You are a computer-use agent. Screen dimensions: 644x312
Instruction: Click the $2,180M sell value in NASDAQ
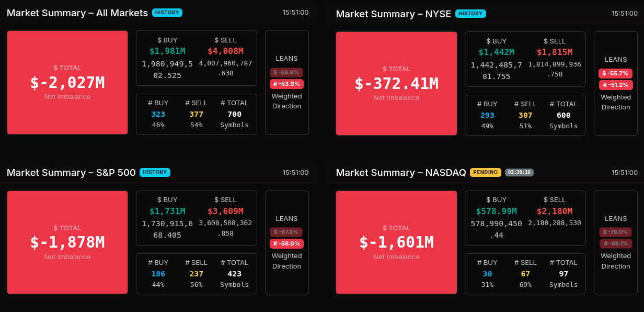tap(554, 211)
